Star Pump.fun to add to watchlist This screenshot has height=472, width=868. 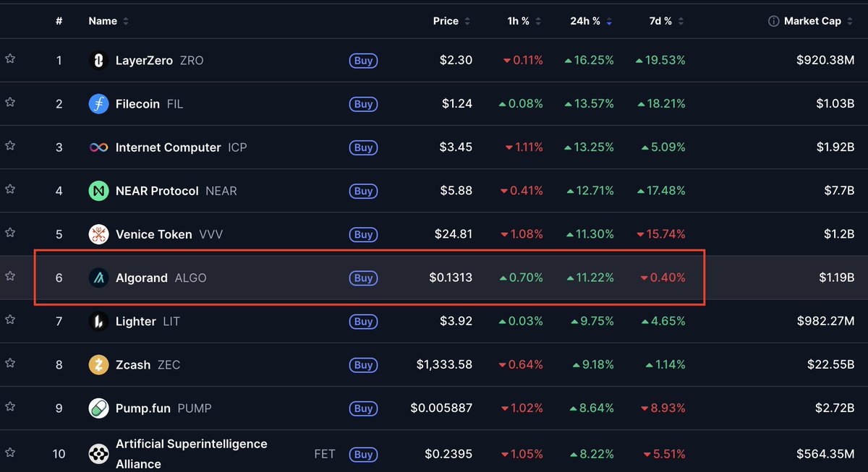[10, 406]
